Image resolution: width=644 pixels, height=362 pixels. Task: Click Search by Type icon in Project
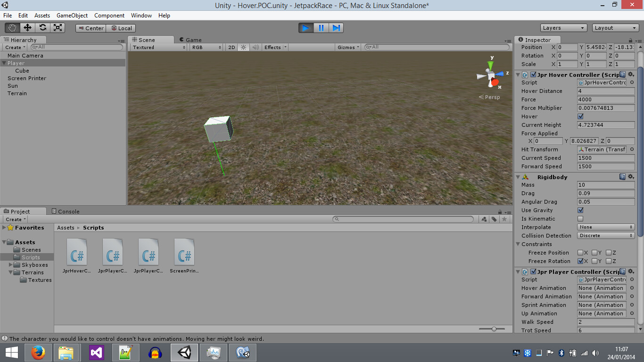click(484, 219)
